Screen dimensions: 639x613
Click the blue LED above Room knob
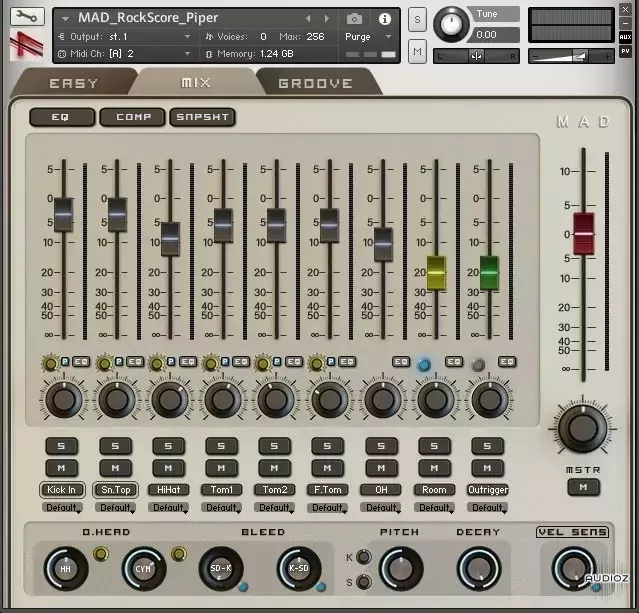click(424, 364)
